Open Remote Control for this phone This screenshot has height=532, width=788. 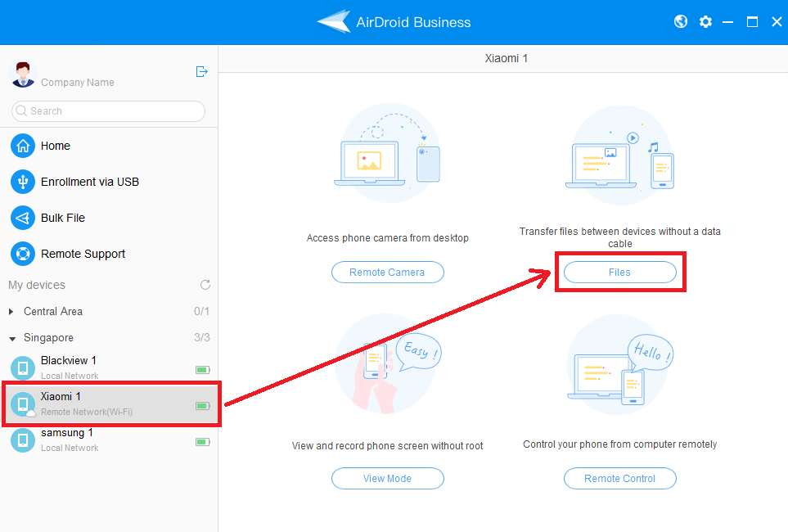pyautogui.click(x=619, y=478)
